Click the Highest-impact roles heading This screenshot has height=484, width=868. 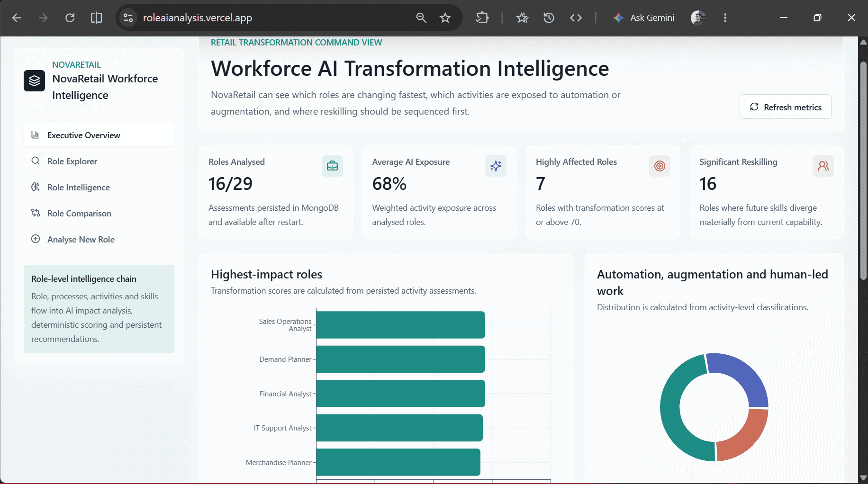pyautogui.click(x=266, y=274)
